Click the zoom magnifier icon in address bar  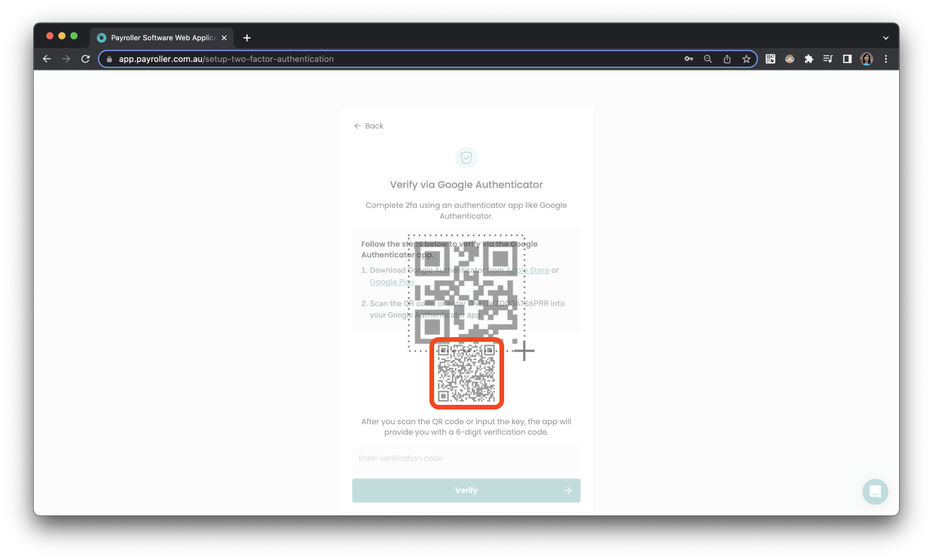tap(708, 59)
